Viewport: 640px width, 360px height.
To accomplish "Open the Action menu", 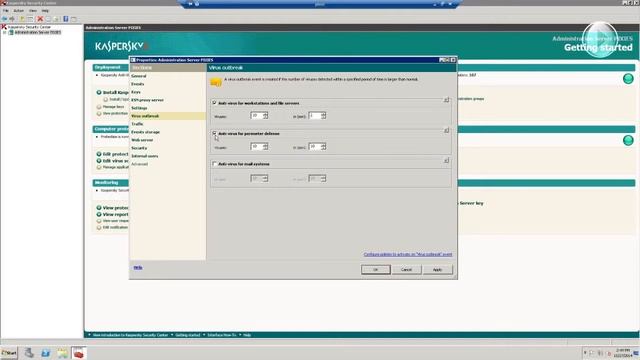I will pos(19,11).
